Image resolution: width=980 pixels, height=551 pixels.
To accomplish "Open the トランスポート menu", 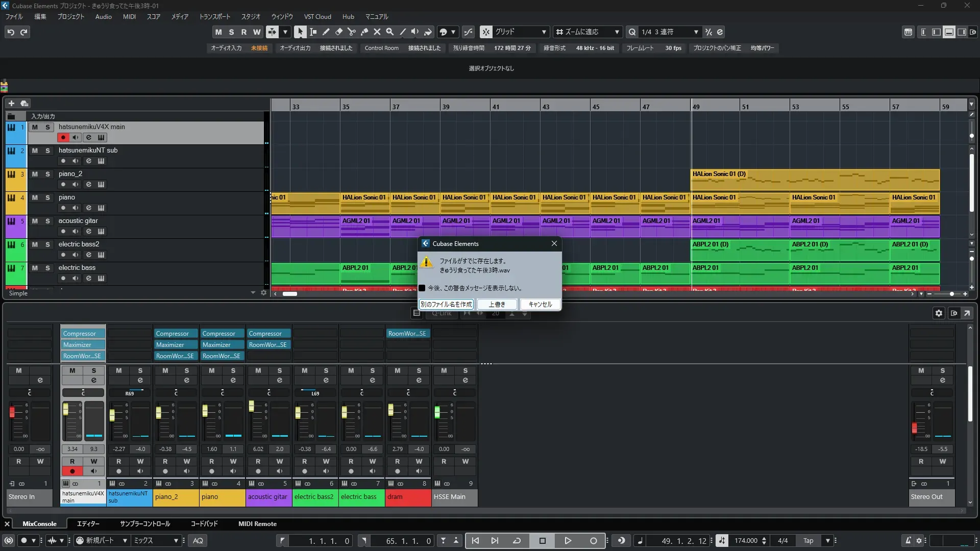I will pyautogui.click(x=214, y=16).
